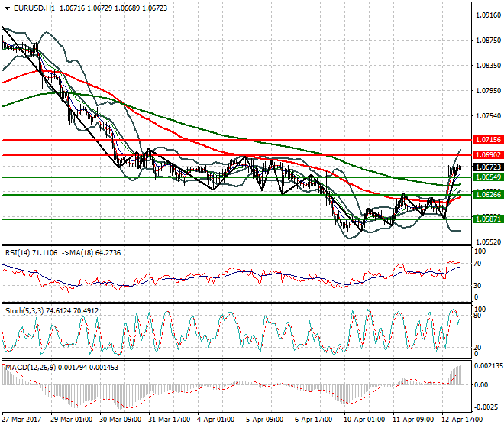504x428 pixels.
Task: Click the 1.07950 price scale value
Action: [488, 90]
